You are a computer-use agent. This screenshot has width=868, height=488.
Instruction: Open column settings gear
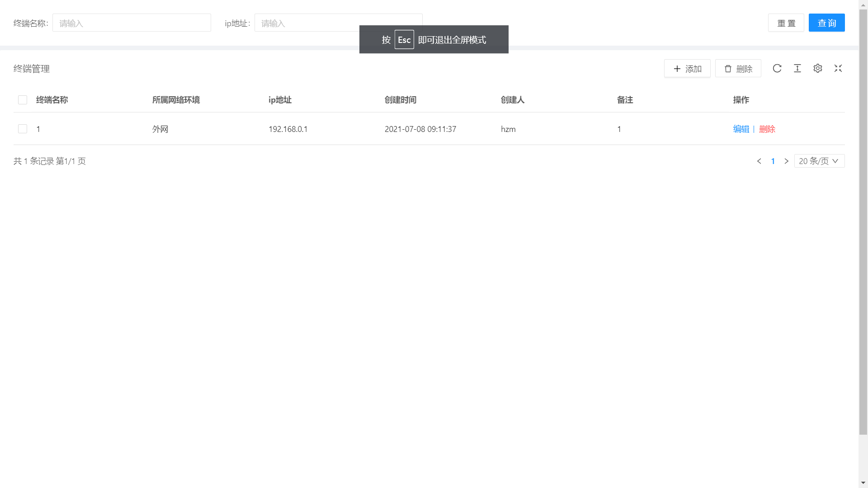[x=818, y=68]
